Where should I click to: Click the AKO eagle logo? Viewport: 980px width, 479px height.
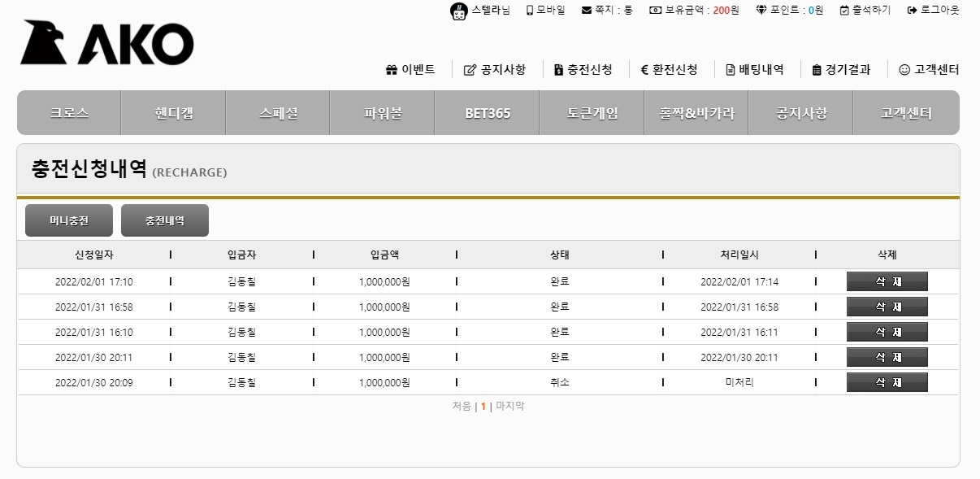coord(106,43)
